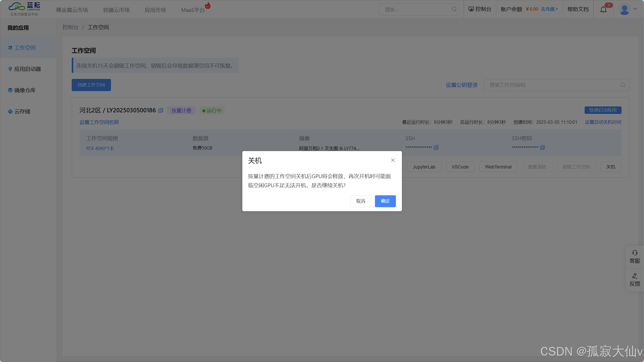Click the workspace ID search icon
Screen dimensions: 644x362
(x=623, y=85)
